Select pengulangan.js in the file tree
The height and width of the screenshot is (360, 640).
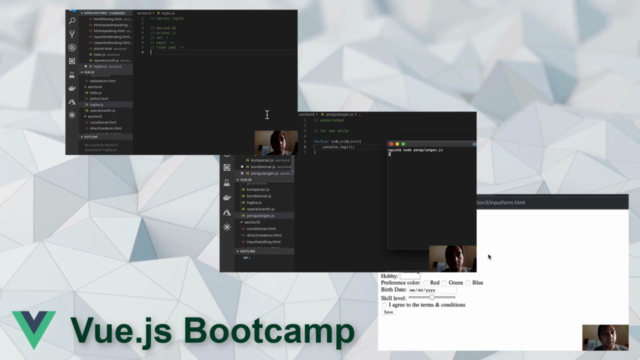tap(264, 216)
